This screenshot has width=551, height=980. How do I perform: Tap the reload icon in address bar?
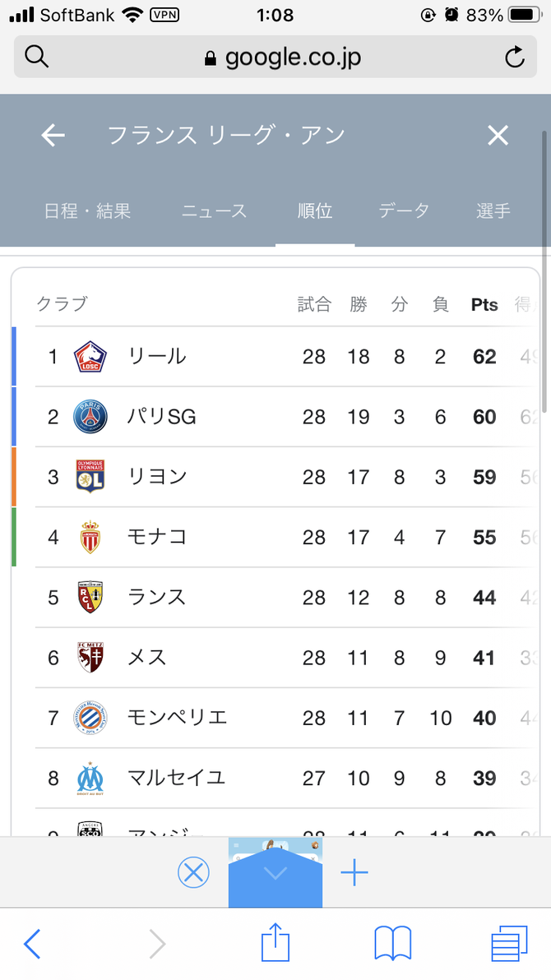[514, 57]
